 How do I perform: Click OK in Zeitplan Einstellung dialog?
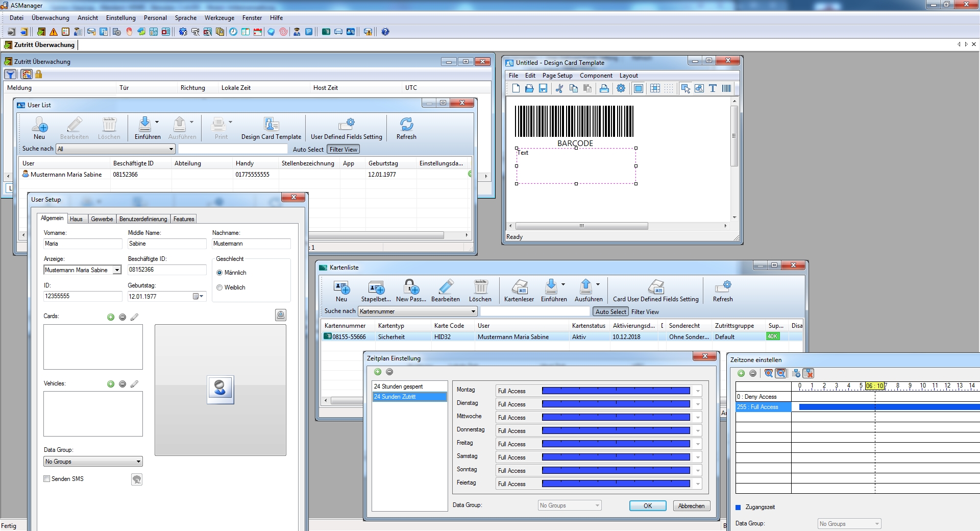point(647,506)
